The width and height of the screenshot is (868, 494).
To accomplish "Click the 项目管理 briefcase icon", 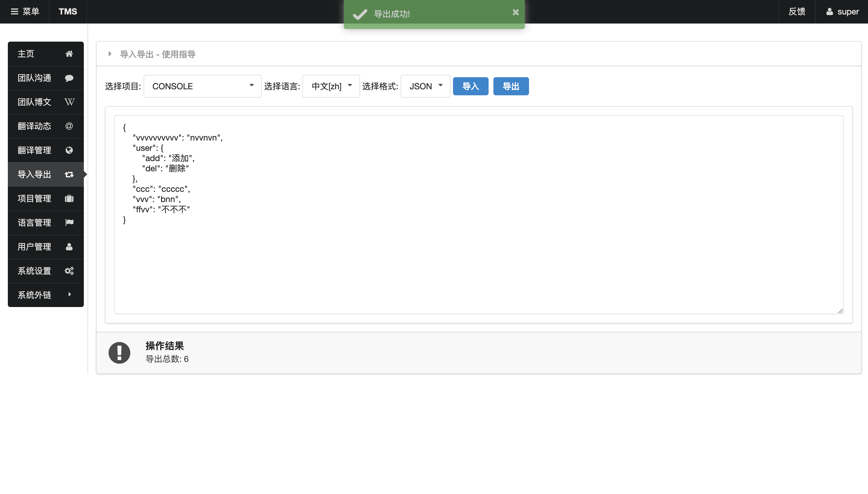I will click(x=69, y=198).
